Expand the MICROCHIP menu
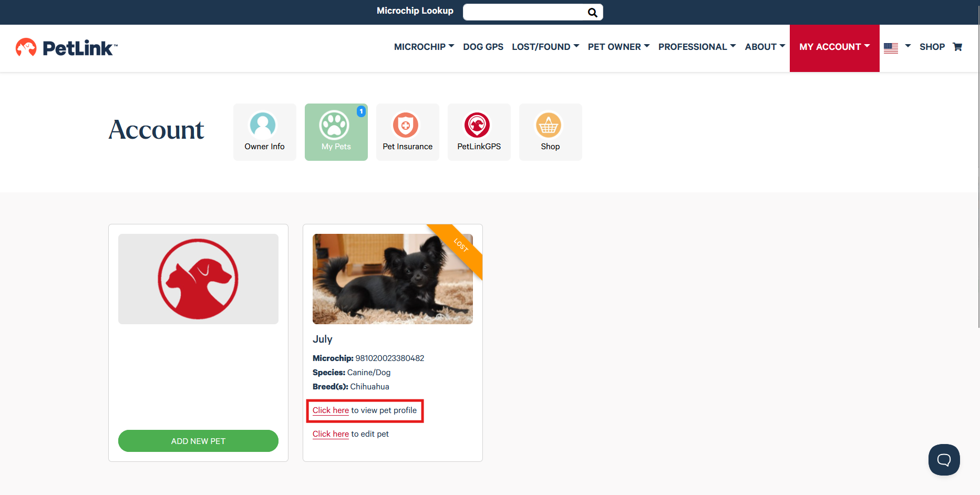This screenshot has height=495, width=980. 424,47
